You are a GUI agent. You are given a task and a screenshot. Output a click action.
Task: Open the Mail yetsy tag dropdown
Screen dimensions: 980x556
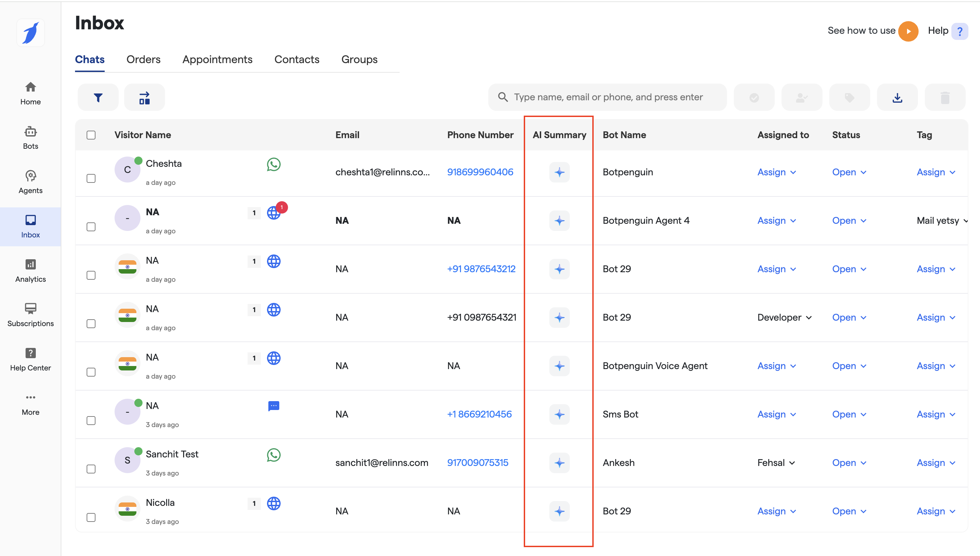(x=941, y=221)
